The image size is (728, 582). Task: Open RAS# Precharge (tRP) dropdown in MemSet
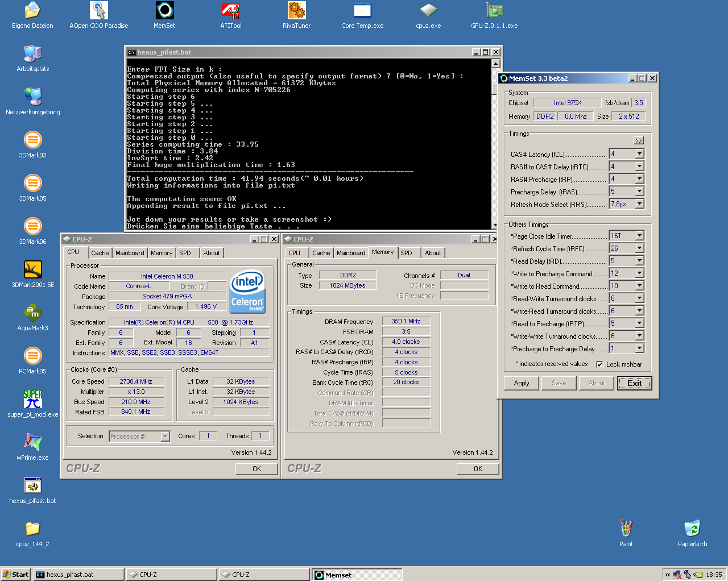[x=640, y=179]
